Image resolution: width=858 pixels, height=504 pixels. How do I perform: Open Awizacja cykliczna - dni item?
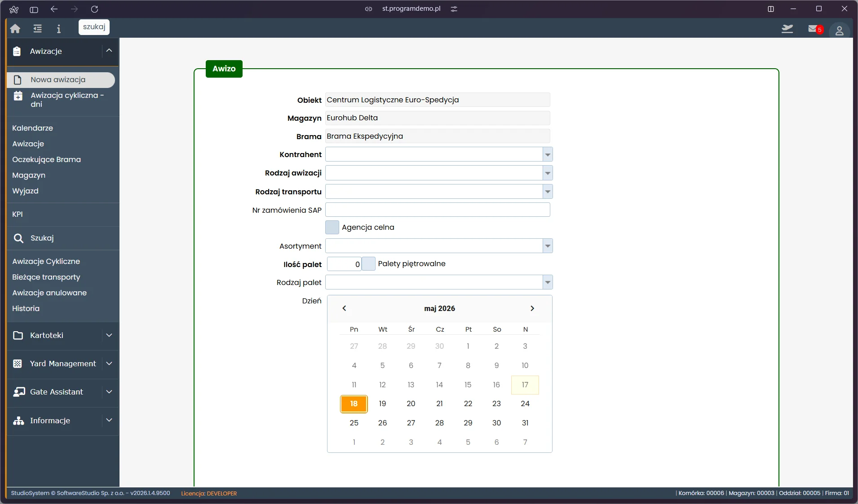[x=63, y=100]
